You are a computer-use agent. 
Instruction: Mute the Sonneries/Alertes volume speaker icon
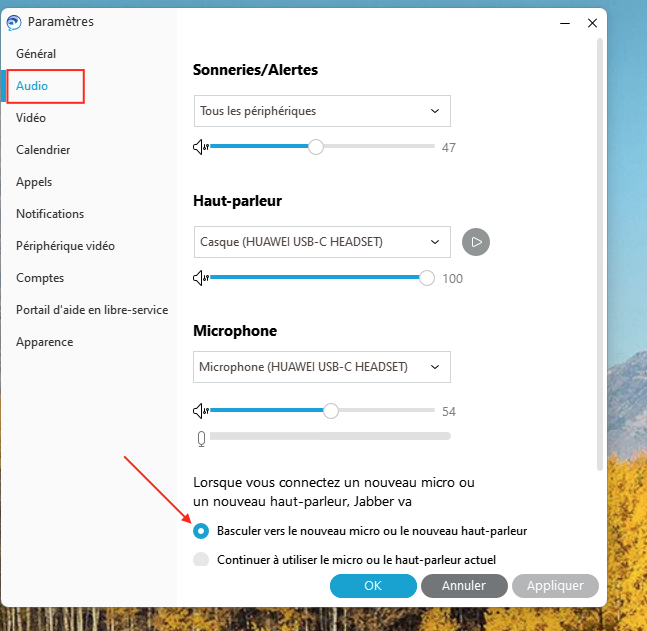[200, 147]
